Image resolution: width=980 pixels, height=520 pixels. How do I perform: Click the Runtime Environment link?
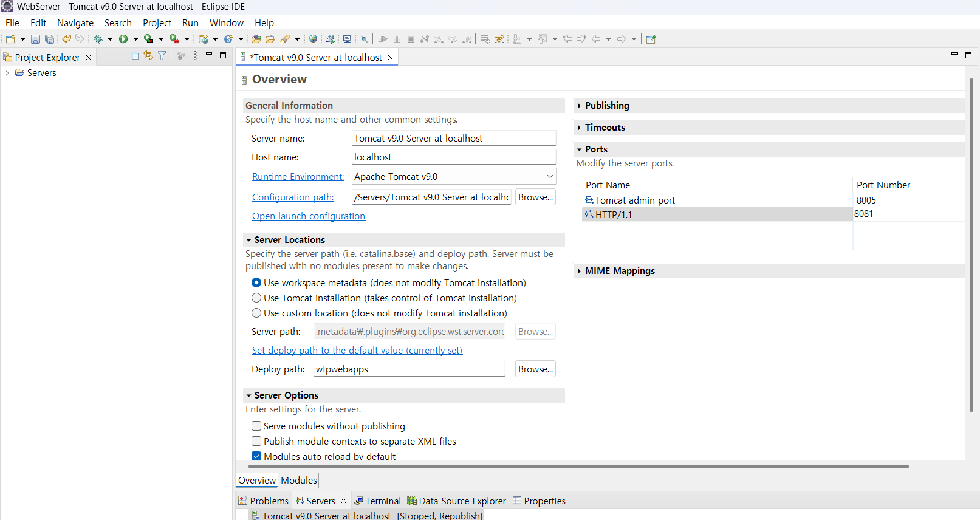[298, 176]
